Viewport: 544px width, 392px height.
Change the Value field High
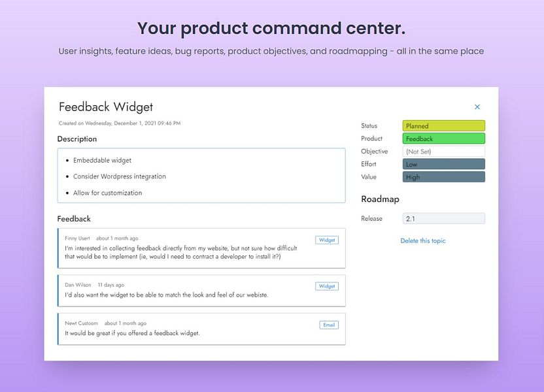tap(444, 177)
